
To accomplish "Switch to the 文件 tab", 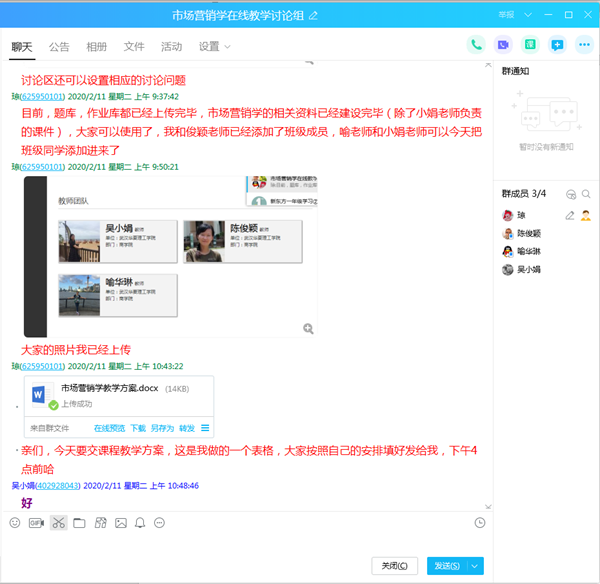I will (134, 47).
